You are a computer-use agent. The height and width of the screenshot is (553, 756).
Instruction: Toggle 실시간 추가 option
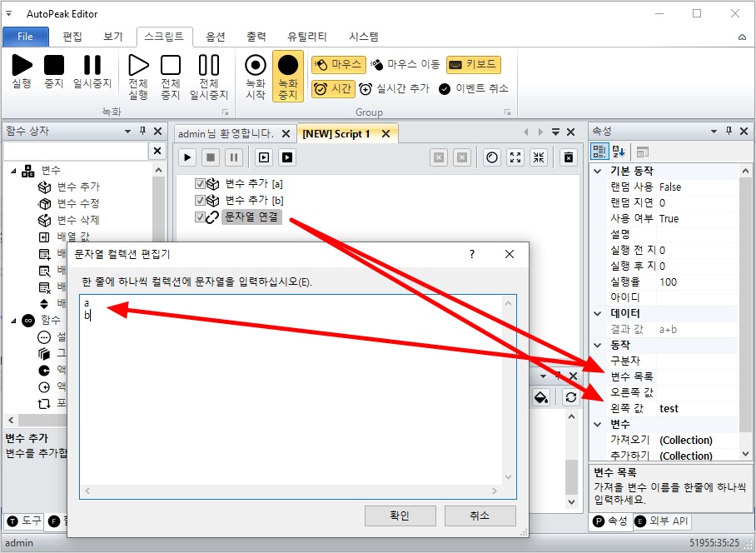(394, 89)
